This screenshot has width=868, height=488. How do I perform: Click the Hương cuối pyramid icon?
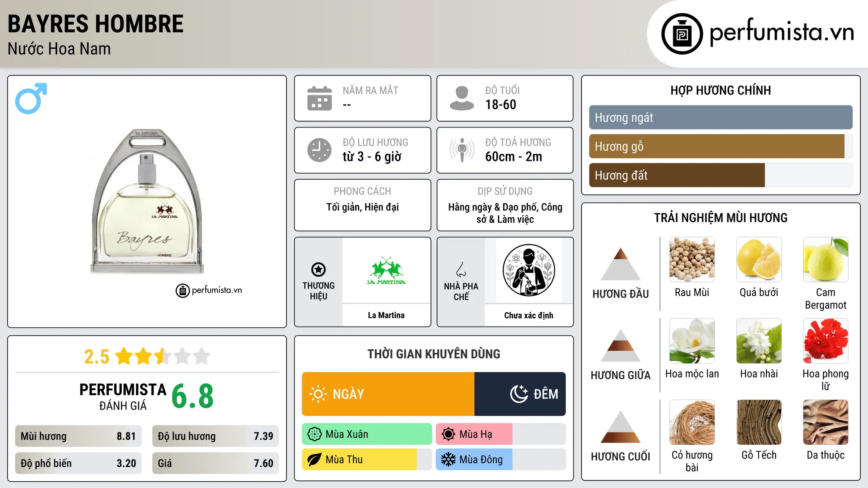pyautogui.click(x=621, y=427)
